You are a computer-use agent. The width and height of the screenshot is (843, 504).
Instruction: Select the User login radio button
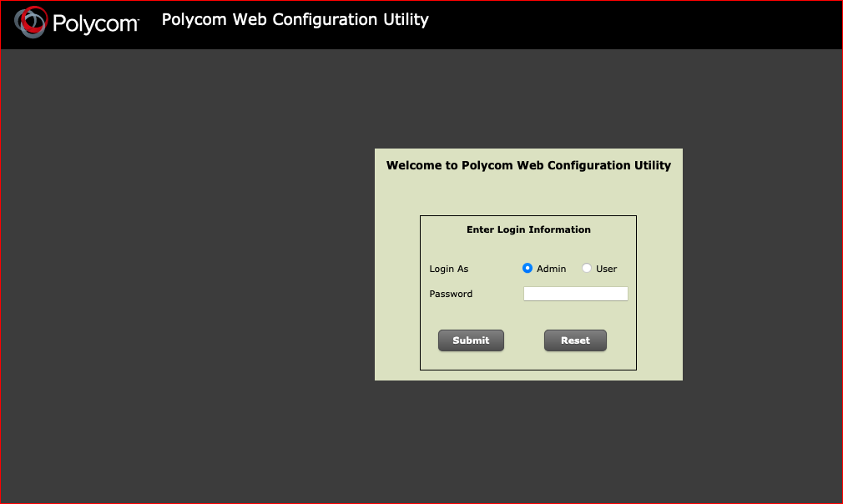tap(587, 268)
